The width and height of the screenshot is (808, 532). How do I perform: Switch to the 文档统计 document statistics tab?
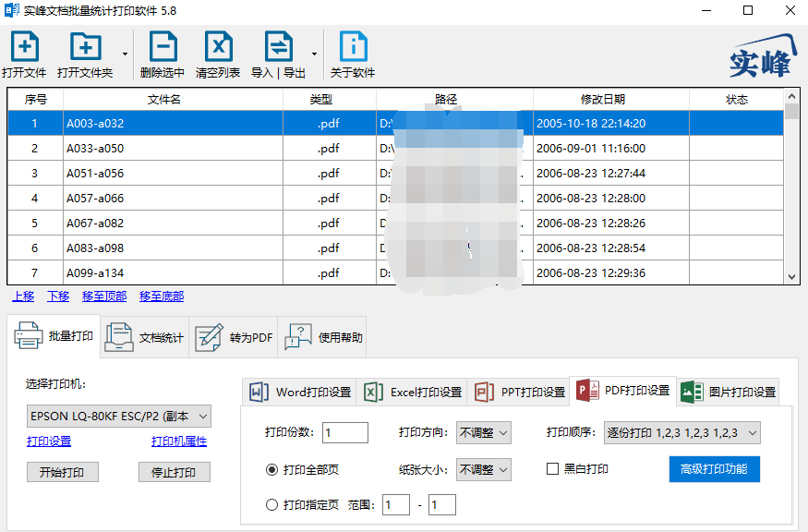(144, 337)
